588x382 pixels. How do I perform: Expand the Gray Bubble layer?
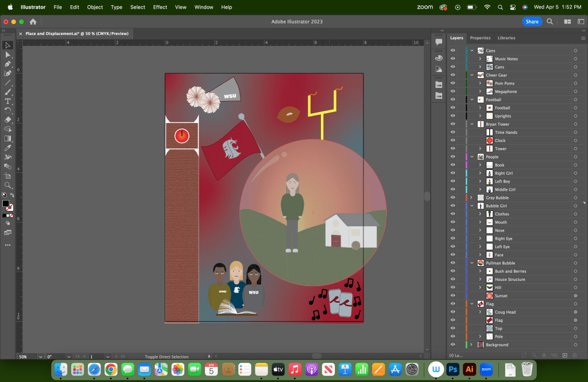(471, 198)
